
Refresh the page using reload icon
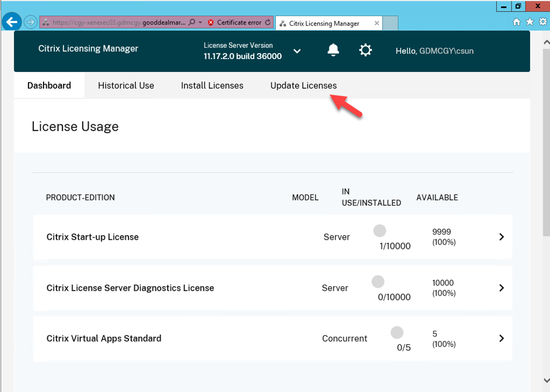[x=268, y=23]
